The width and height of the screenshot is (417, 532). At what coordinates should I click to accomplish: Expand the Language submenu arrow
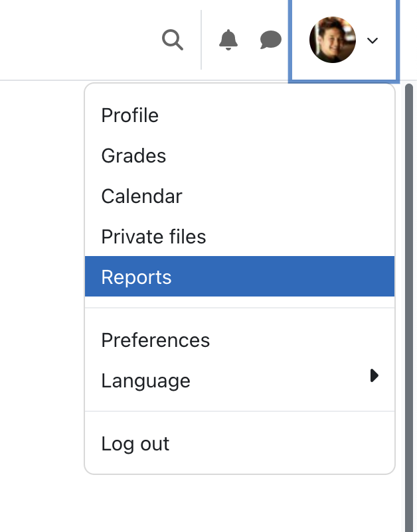click(x=374, y=375)
